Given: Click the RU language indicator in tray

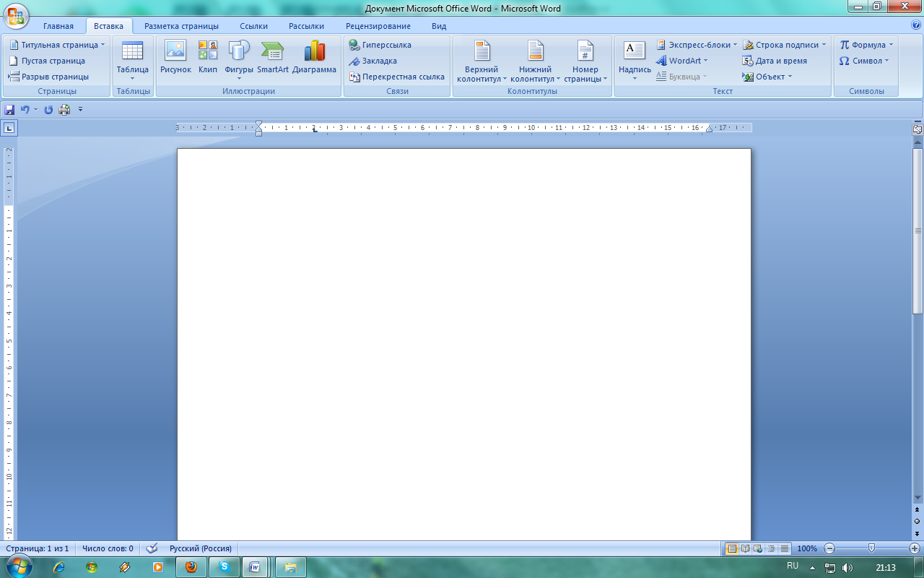Looking at the screenshot, I should click(793, 566).
